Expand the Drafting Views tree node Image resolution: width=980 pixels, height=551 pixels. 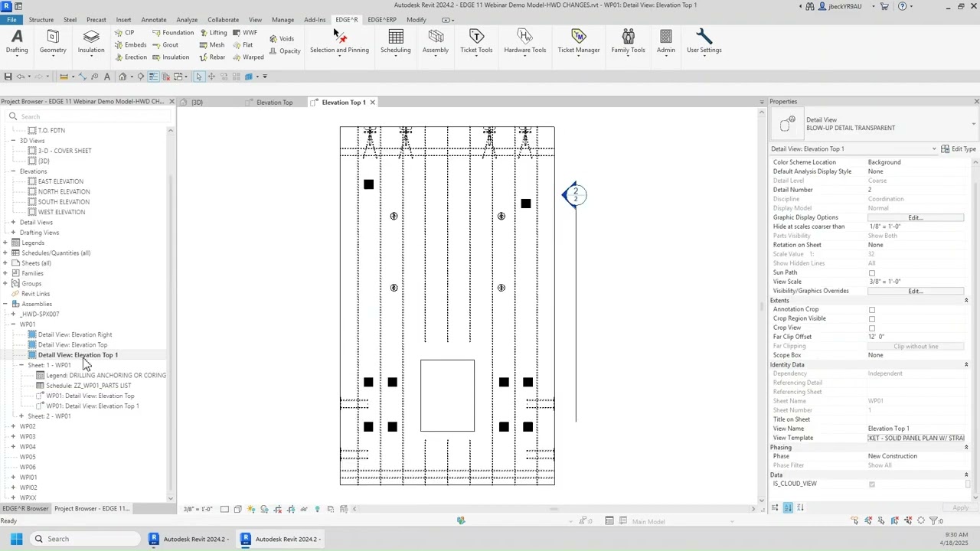coord(13,233)
